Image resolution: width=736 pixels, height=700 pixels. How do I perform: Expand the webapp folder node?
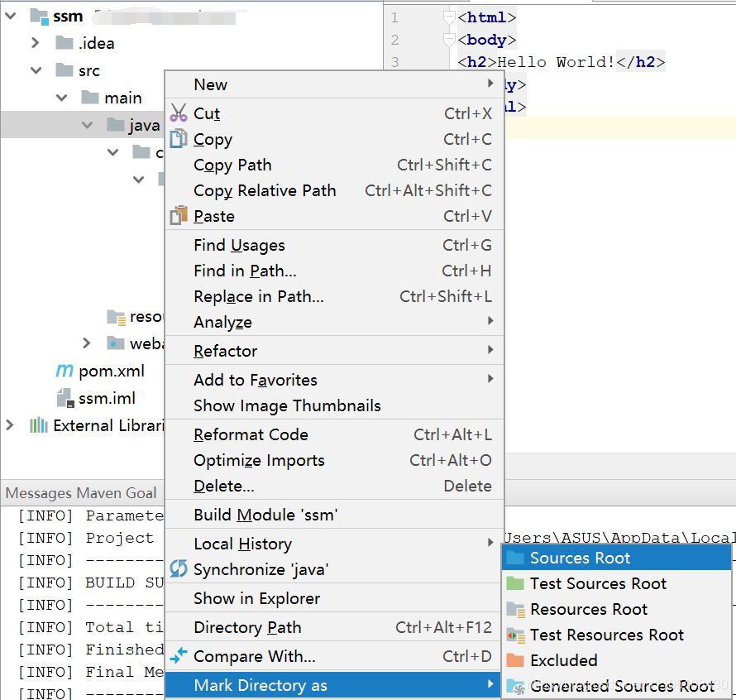[86, 343]
